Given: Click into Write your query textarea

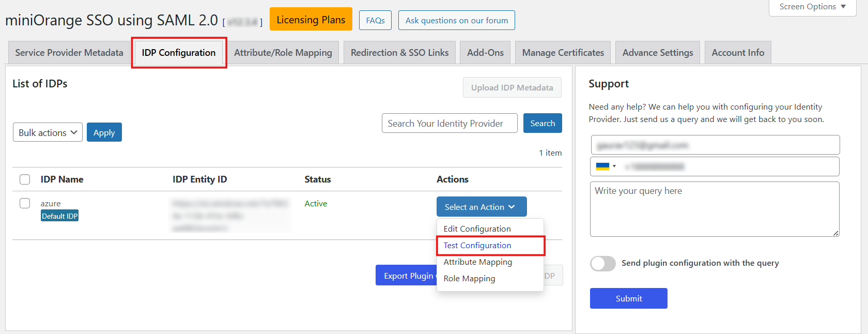Looking at the screenshot, I should (714, 209).
